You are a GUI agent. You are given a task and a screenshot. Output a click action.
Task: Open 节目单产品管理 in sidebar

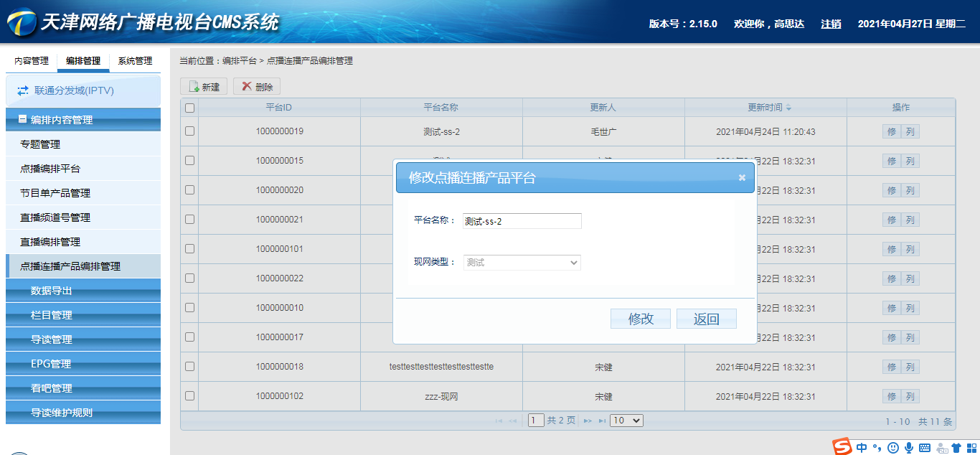(83, 193)
